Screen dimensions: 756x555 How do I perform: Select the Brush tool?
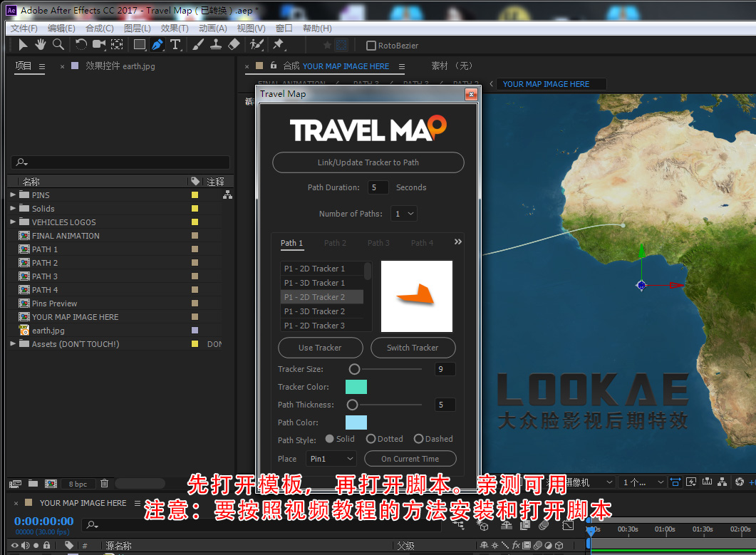pos(196,45)
